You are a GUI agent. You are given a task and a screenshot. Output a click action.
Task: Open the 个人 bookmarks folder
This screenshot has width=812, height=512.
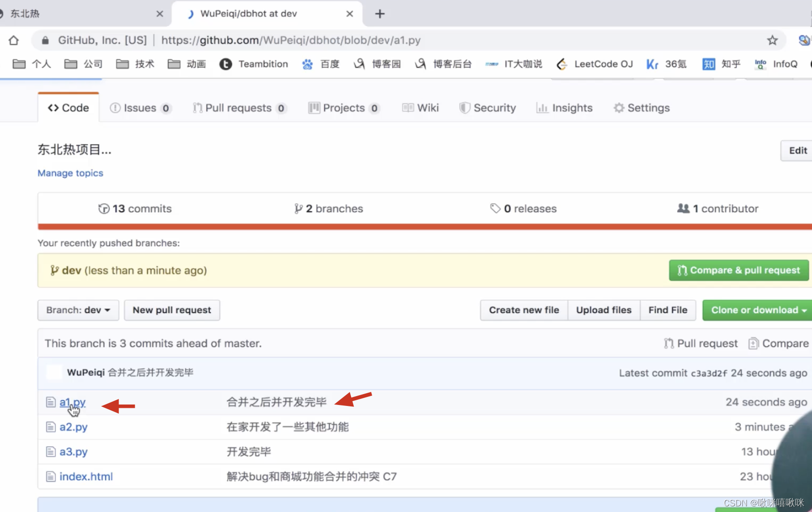point(32,64)
